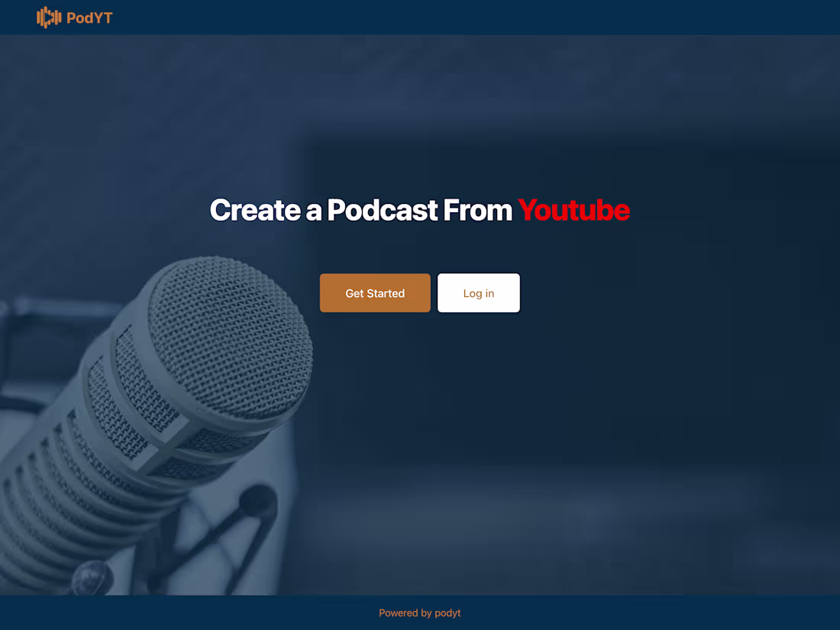
Task: Click the red Youtube word in headline
Action: click(x=573, y=210)
